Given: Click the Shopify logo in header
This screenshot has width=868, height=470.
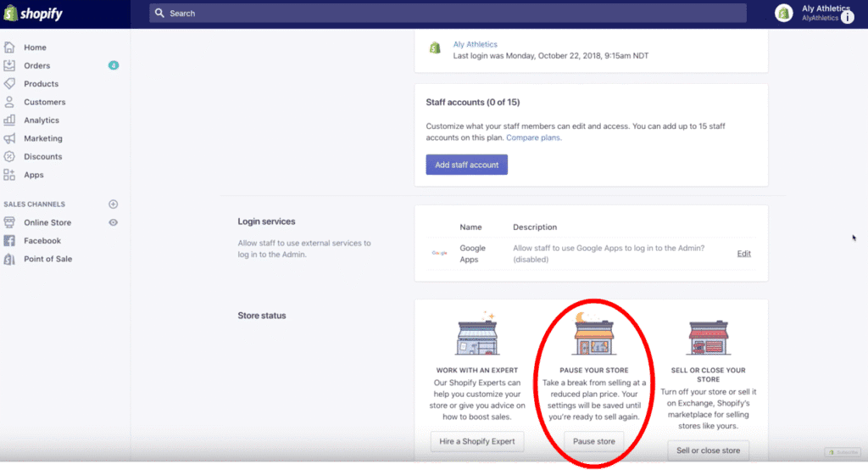Looking at the screenshot, I should 33,14.
